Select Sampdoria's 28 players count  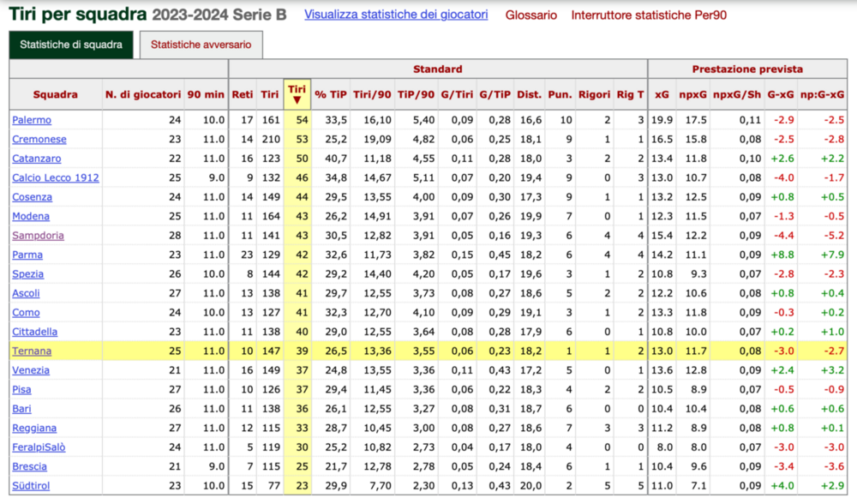pos(175,236)
